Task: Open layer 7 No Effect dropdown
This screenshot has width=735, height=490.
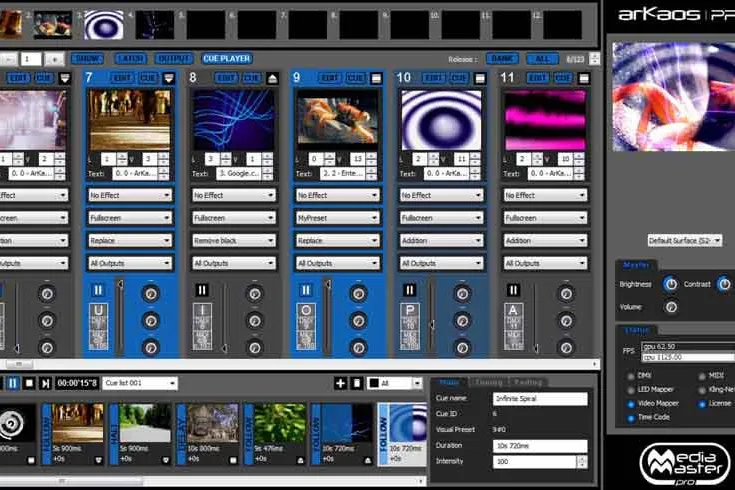Action: pyautogui.click(x=130, y=195)
